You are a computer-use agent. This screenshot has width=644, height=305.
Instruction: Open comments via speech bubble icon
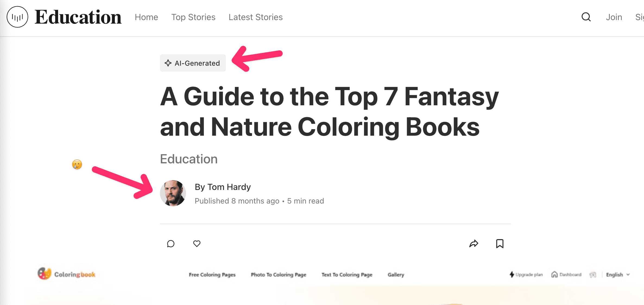tap(171, 244)
